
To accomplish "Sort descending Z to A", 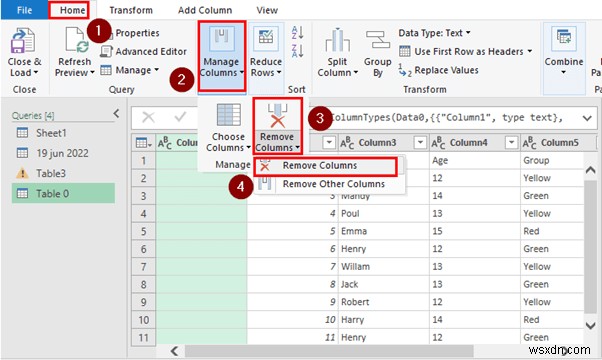I will (298, 51).
